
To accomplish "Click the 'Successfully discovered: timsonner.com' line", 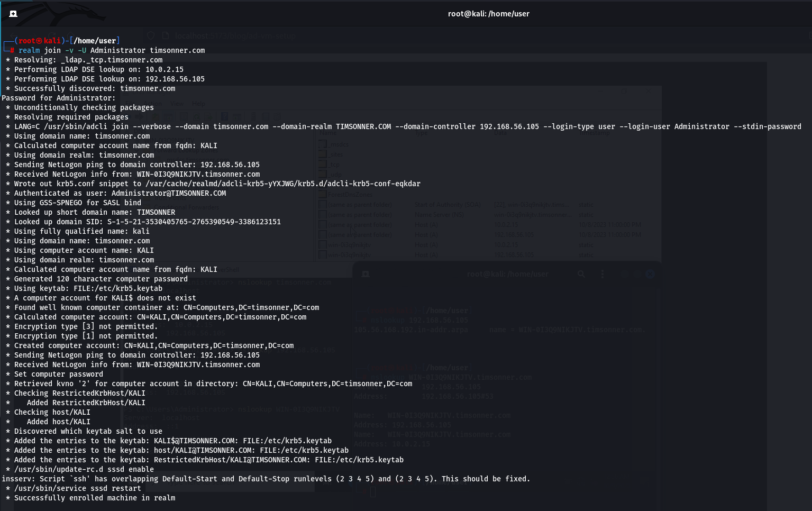I will click(90, 88).
